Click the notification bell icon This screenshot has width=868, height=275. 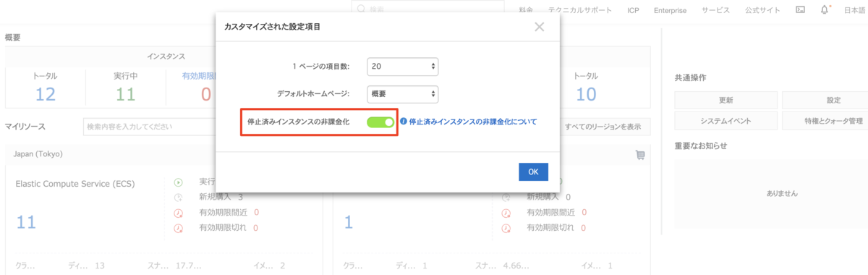(825, 10)
